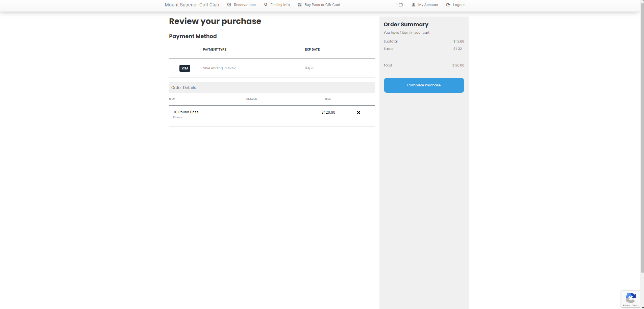
Task: Click the PAYMENT TYPE column header
Action: point(215,50)
